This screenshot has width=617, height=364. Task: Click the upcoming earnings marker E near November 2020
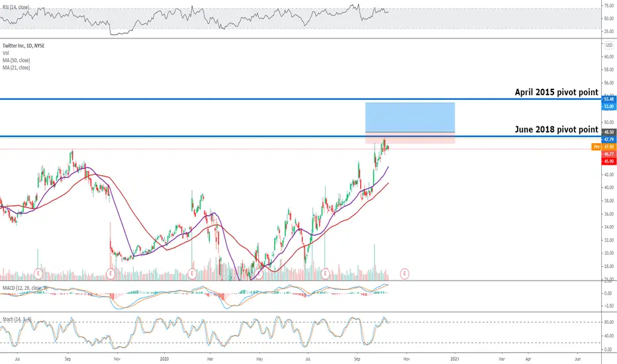tap(404, 273)
